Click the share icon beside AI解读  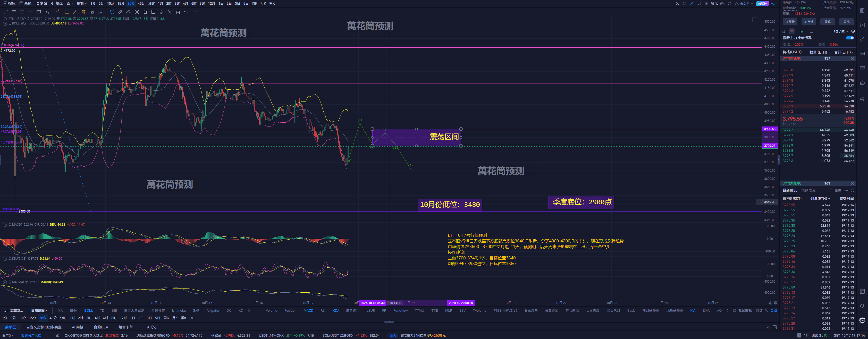tap(773, 3)
